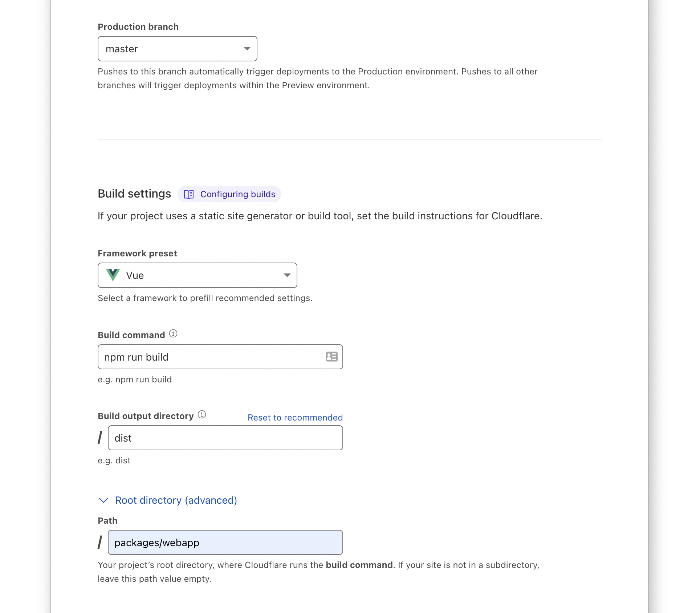700x613 pixels.
Task: Open the Production branch dropdown showing master
Action: point(171,49)
